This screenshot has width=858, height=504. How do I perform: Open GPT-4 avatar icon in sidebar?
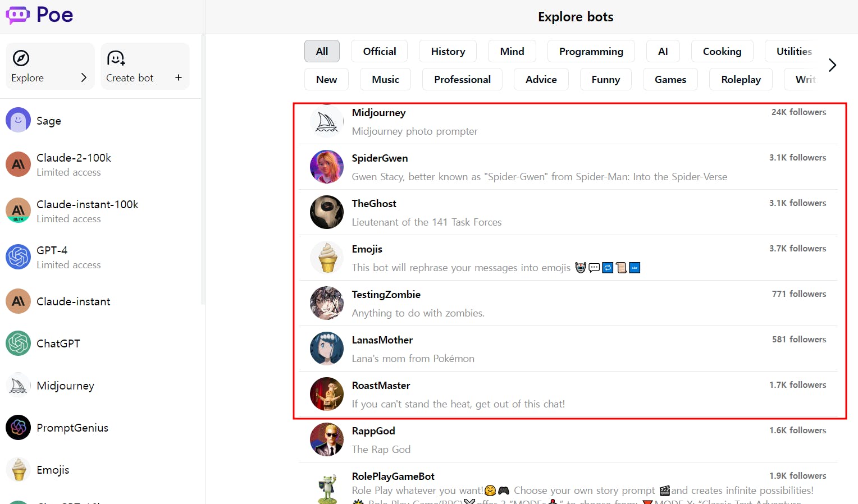(18, 256)
